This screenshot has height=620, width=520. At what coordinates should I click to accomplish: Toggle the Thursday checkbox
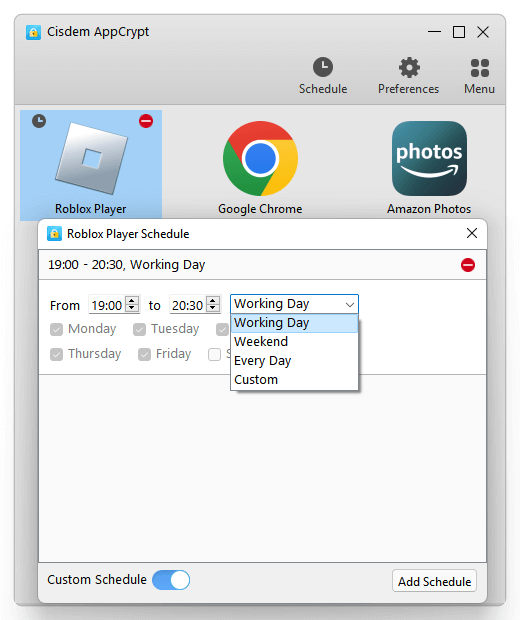57,354
